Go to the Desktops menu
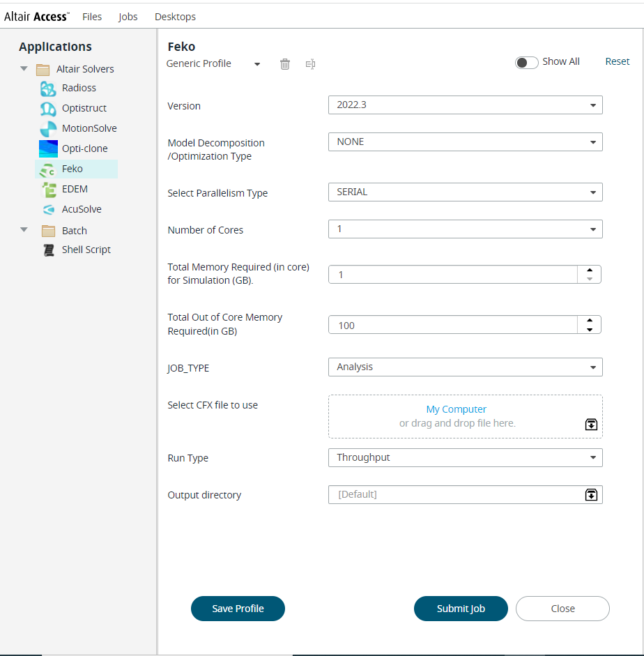The height and width of the screenshot is (656, 644). [x=175, y=17]
